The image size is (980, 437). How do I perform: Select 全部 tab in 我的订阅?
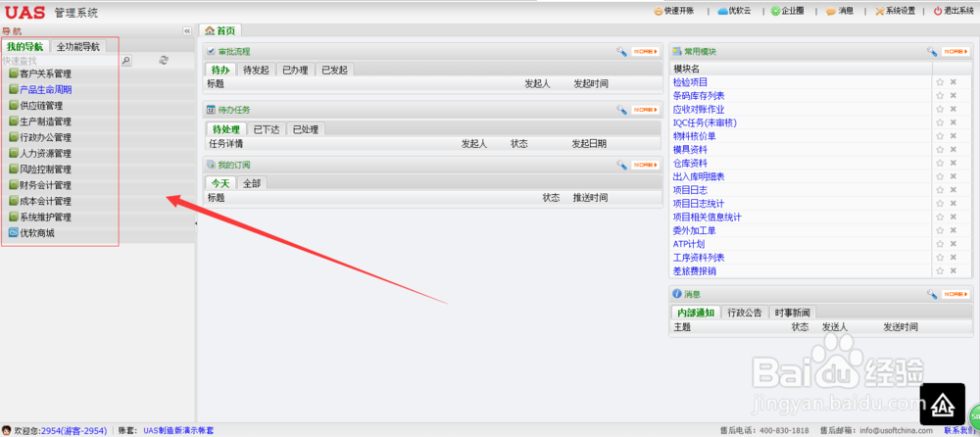click(x=252, y=183)
